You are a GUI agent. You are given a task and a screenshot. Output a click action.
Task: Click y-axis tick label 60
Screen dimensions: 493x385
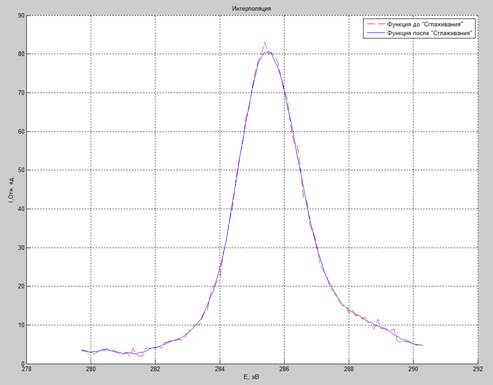pos(21,132)
